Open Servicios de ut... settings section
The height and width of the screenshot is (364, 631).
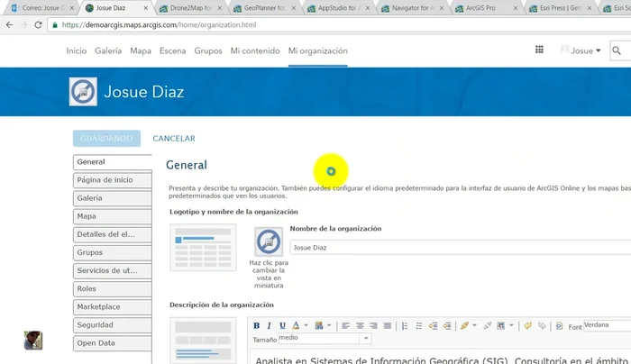113,270
